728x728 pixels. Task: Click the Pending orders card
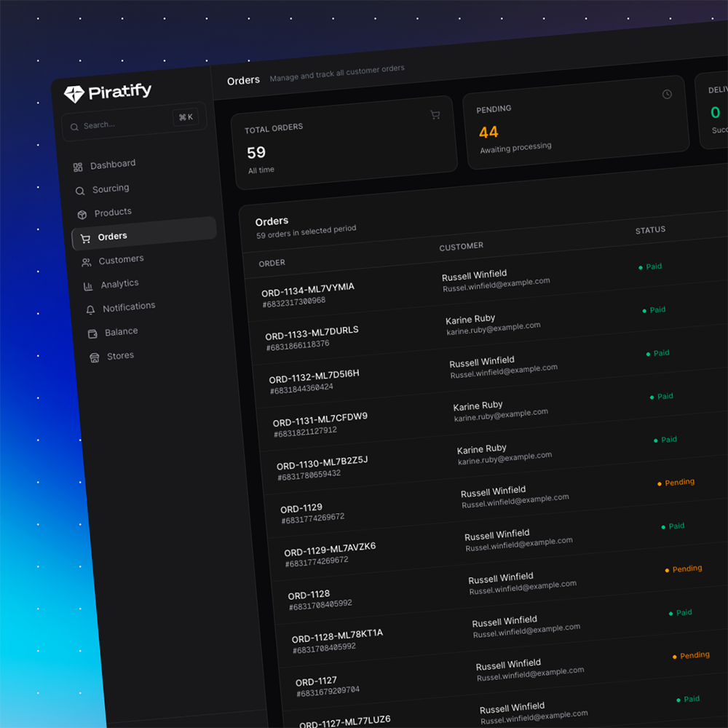click(x=576, y=122)
